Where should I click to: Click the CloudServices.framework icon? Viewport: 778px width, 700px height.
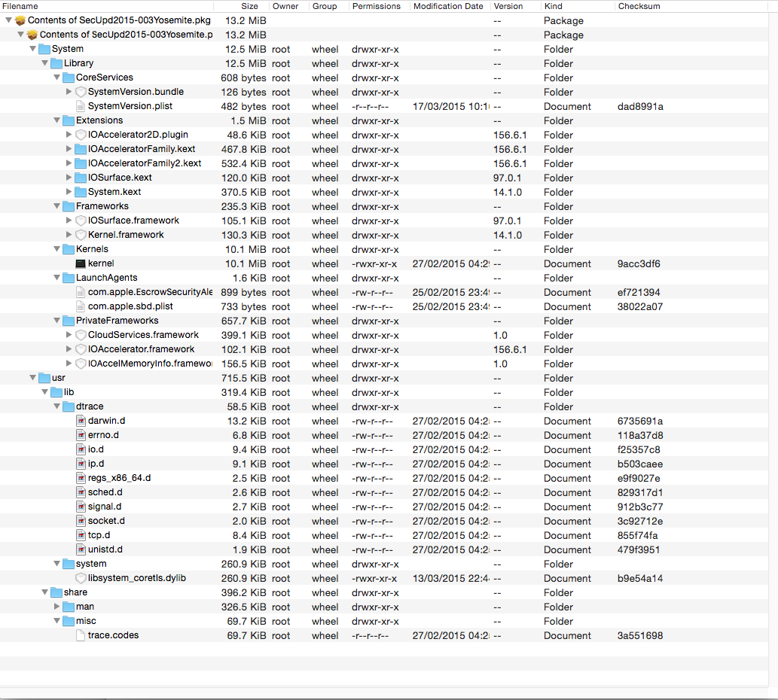click(x=81, y=335)
